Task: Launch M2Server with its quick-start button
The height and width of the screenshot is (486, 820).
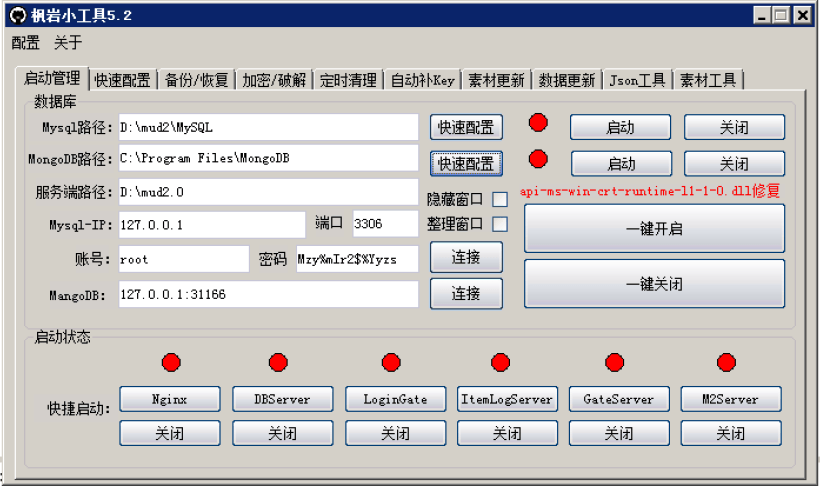Action: (x=731, y=399)
